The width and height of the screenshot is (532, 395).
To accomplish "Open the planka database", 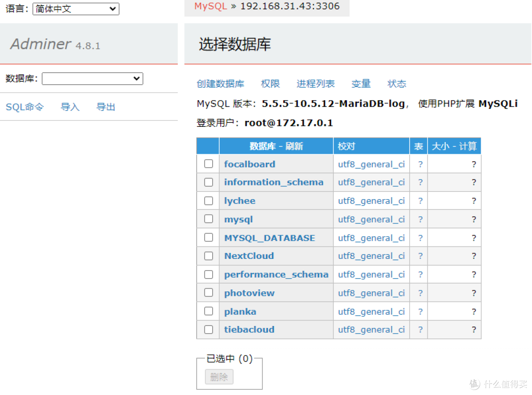I will tap(240, 311).
